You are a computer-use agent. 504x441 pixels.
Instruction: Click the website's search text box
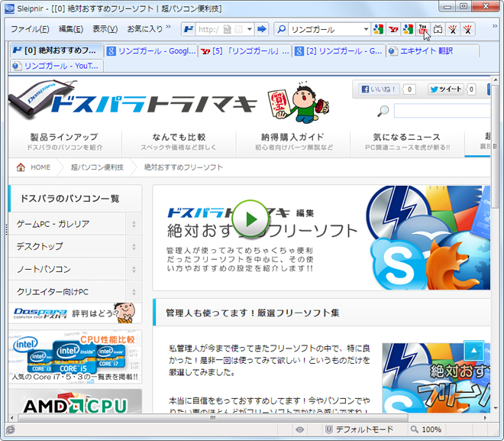tap(442, 111)
